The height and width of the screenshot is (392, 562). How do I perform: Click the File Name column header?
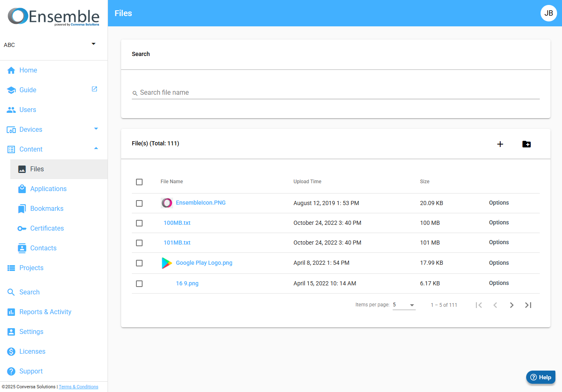coord(172,182)
